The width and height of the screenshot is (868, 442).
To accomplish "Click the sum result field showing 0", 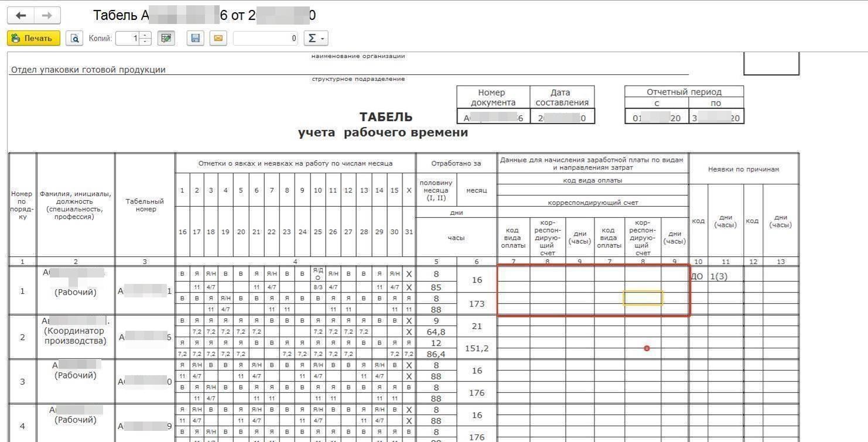I will pyautogui.click(x=265, y=38).
